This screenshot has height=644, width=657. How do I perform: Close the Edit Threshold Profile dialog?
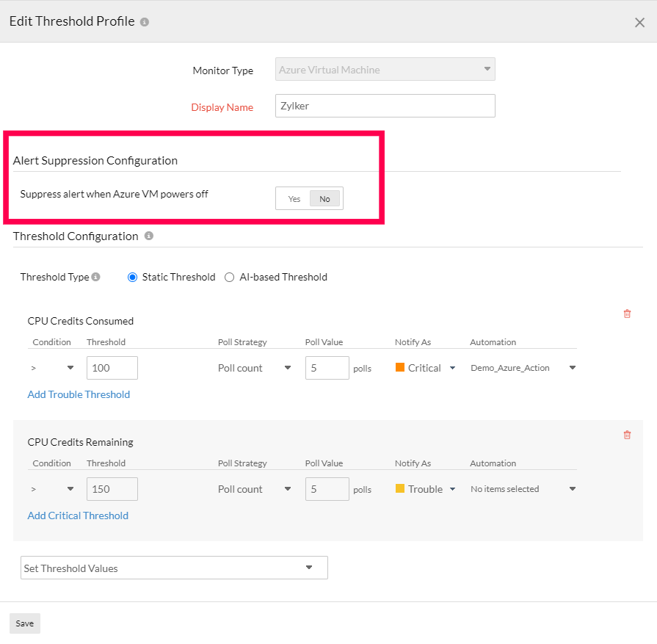coord(639,23)
